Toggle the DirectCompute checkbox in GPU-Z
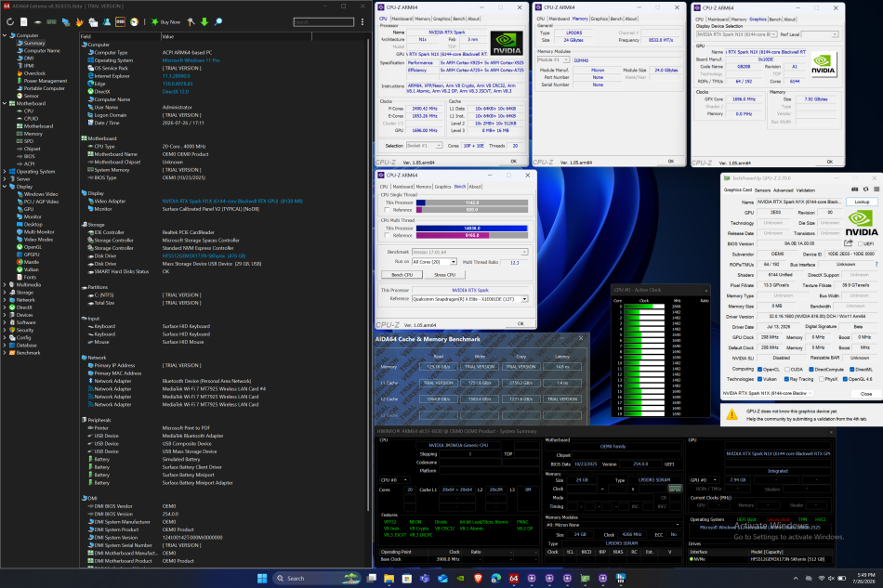Viewport: 883px width, 588px height. 811,370
